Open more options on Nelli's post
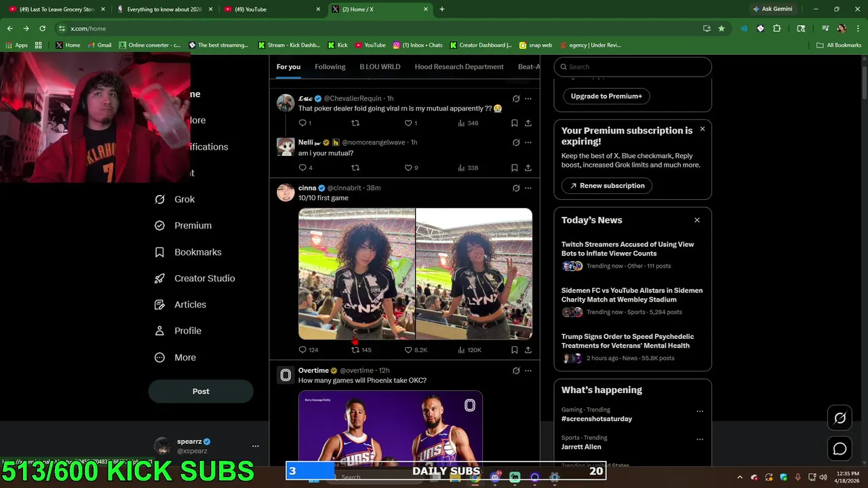This screenshot has width=868, height=488. point(528,142)
